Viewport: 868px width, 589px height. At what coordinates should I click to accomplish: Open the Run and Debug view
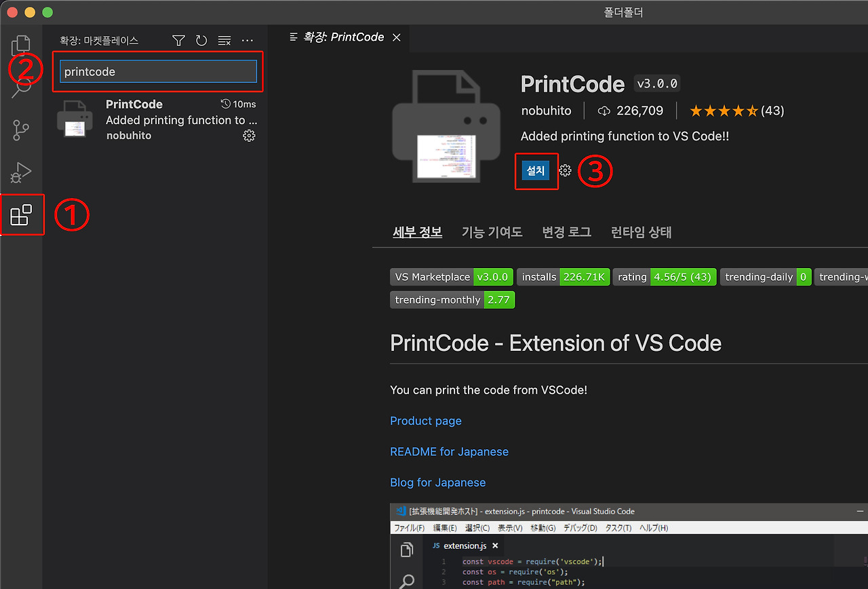(x=21, y=172)
